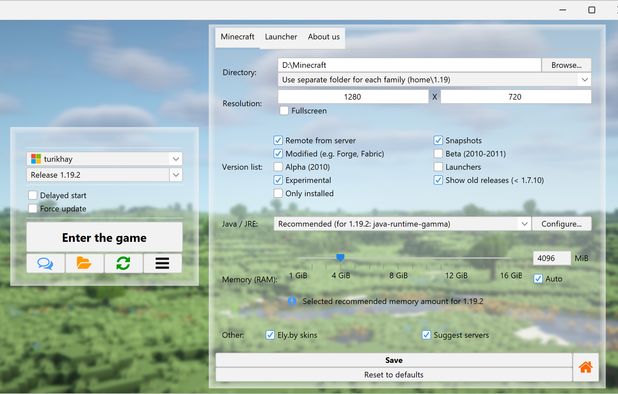Return home via the orange house icon
618x394 pixels.
point(586,367)
